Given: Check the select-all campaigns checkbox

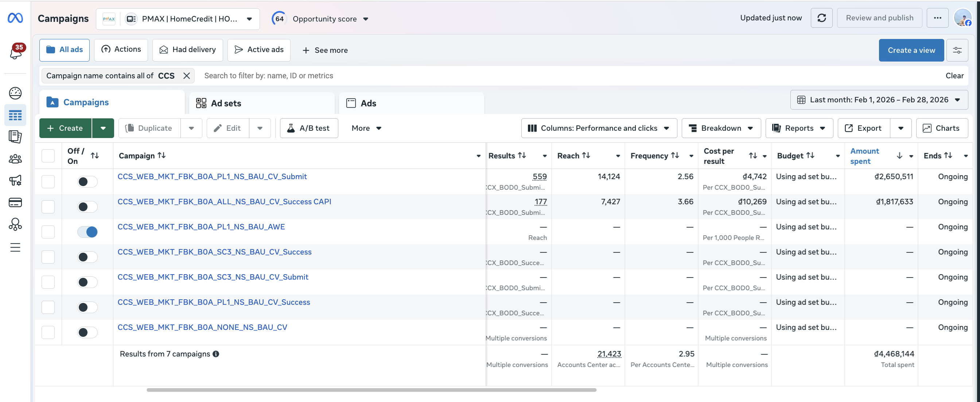Looking at the screenshot, I should pyautogui.click(x=48, y=156).
